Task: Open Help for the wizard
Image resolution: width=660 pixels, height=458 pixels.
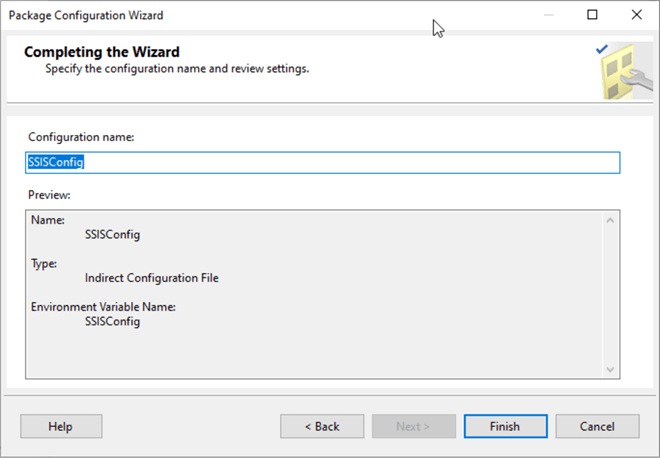Action: [60, 426]
